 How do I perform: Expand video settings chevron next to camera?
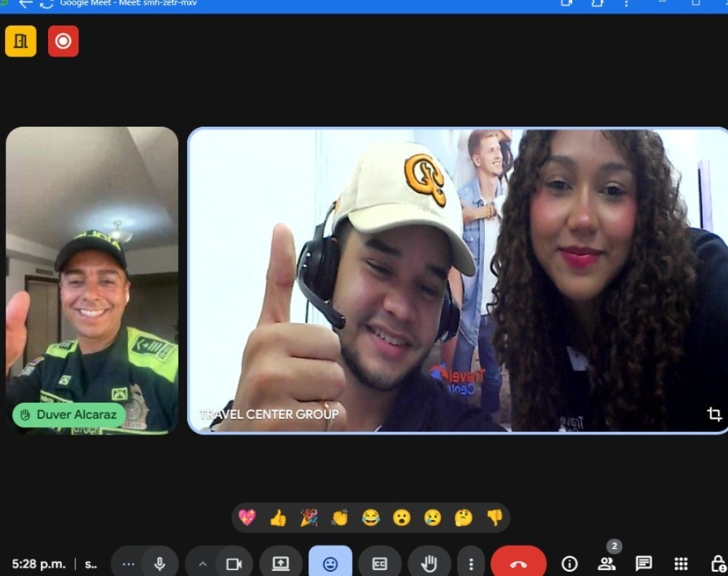point(202,564)
